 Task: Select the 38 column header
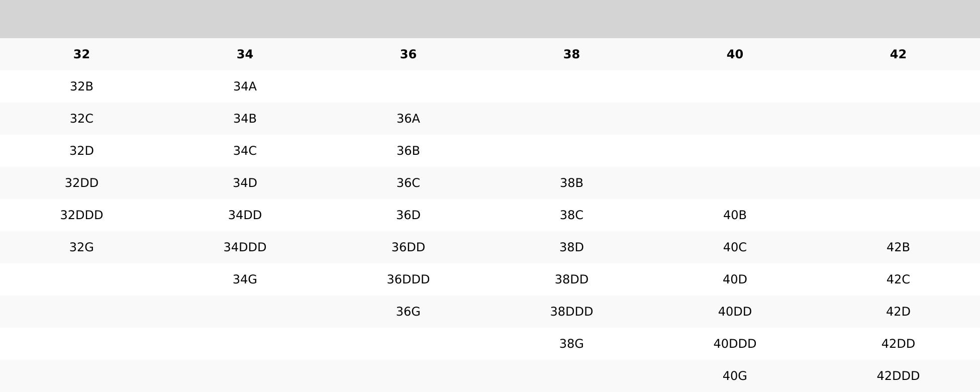[571, 54]
